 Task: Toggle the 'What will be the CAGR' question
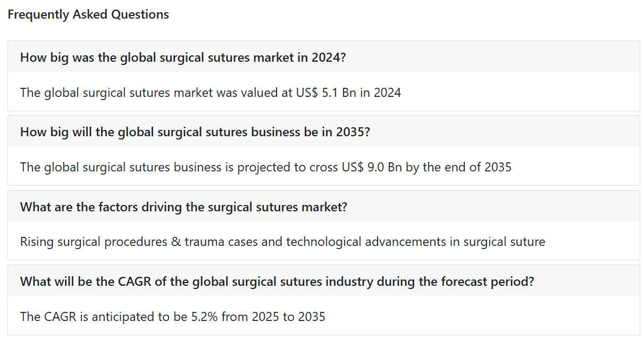(323, 281)
